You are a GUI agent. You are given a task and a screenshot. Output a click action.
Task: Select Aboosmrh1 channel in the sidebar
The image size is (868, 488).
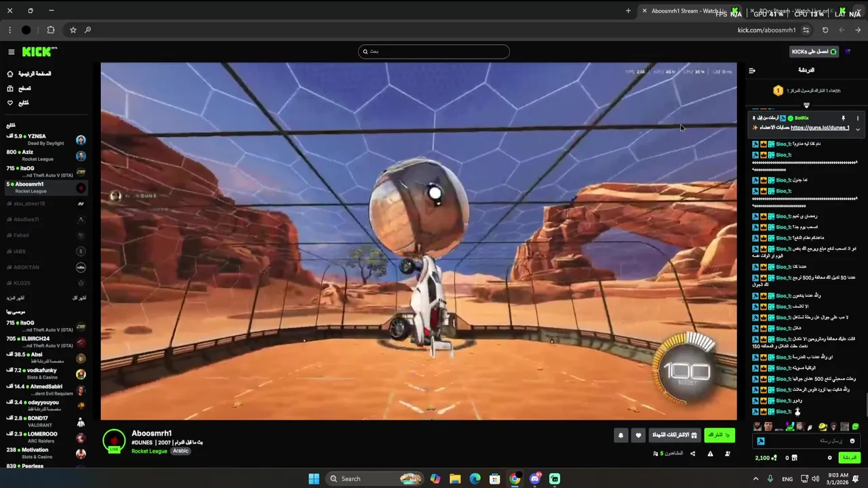(x=46, y=187)
